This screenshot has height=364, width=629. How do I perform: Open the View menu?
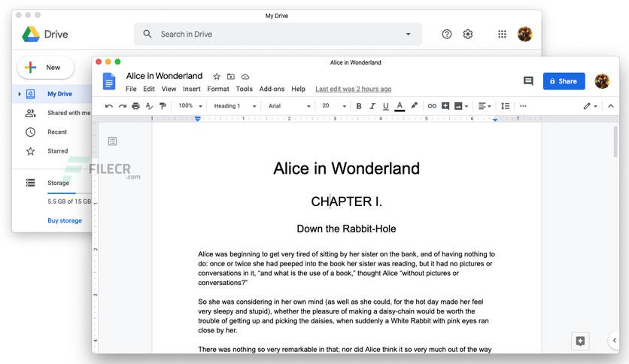click(x=169, y=89)
